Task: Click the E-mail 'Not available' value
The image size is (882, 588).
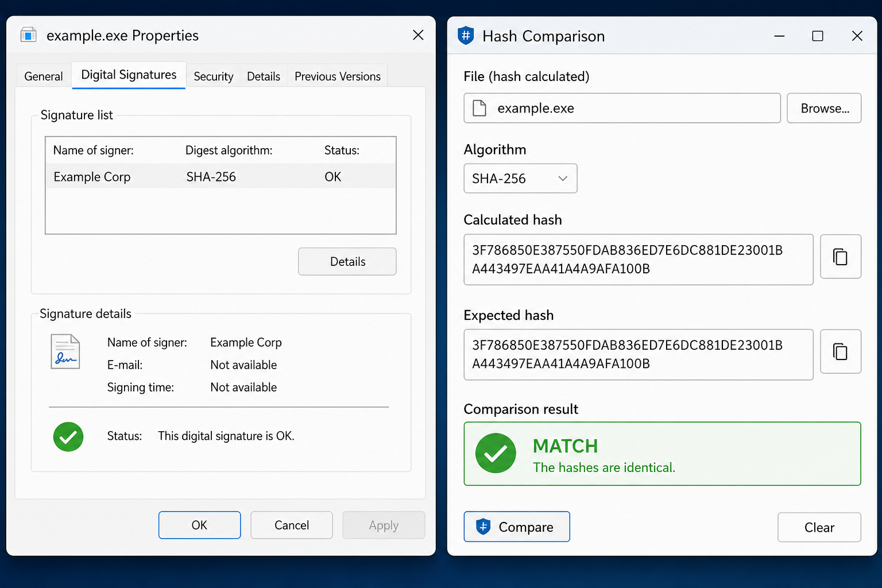Action: [243, 365]
